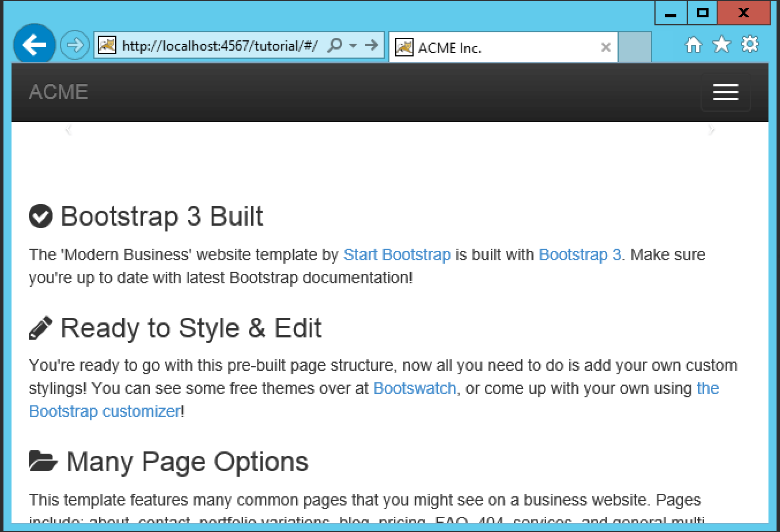Open the browser Tools gear menu
The image size is (780, 532).
click(x=750, y=44)
